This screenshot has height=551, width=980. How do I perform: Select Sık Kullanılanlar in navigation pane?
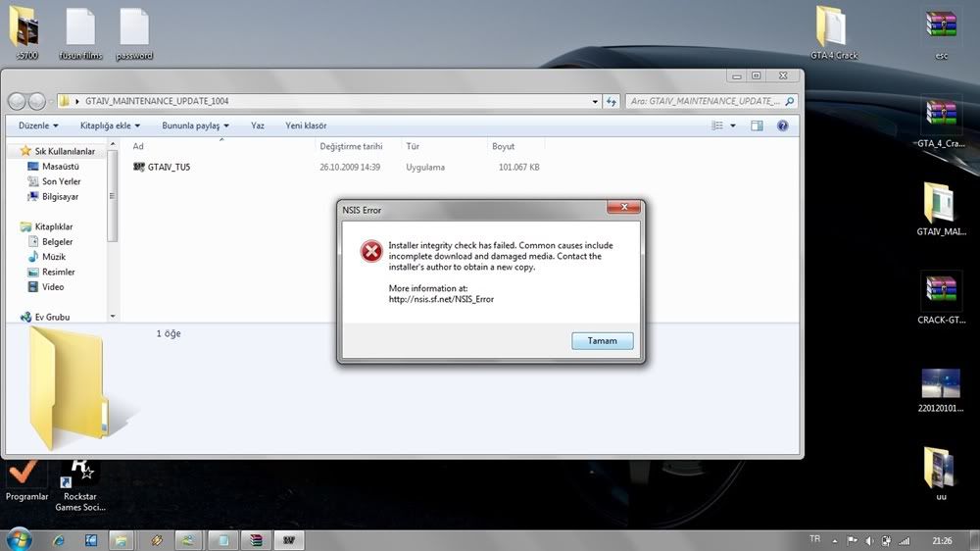coord(58,151)
